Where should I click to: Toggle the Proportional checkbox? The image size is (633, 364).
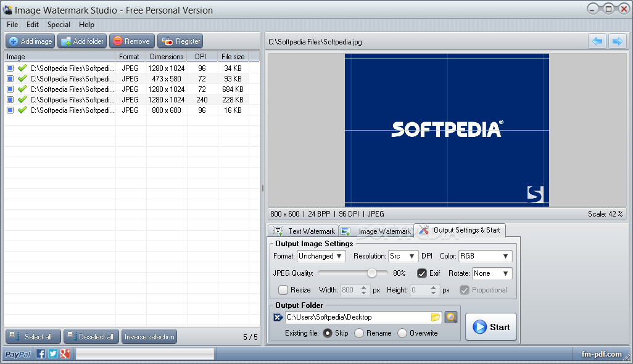click(x=465, y=290)
